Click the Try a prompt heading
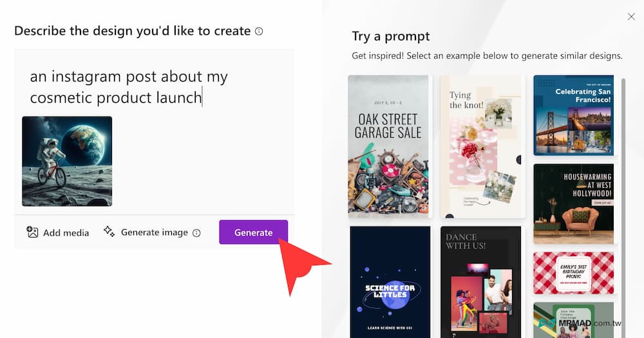Screen dimensions: 644x338 pos(390,36)
